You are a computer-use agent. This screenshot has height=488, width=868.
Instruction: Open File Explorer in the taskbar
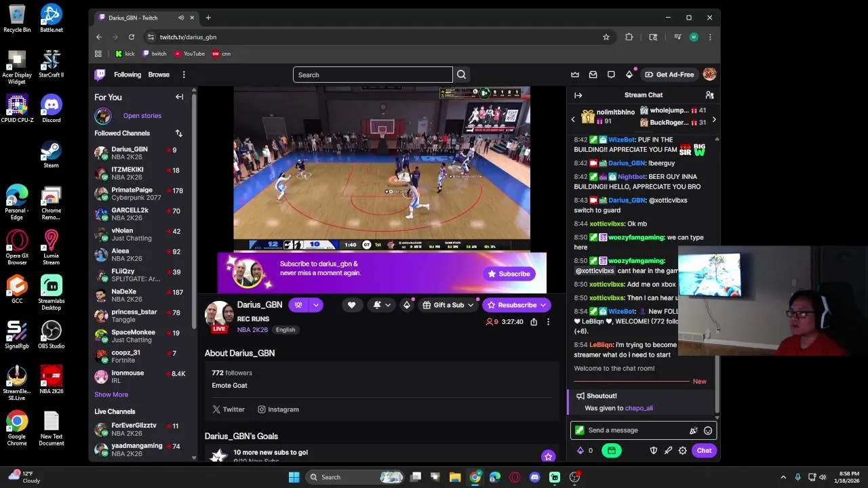pyautogui.click(x=455, y=477)
